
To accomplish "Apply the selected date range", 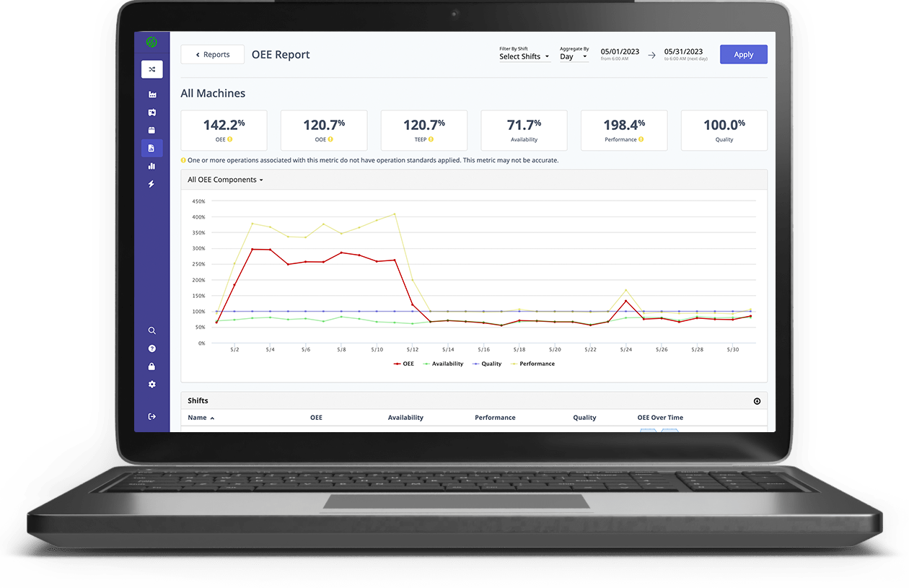I will click(743, 54).
